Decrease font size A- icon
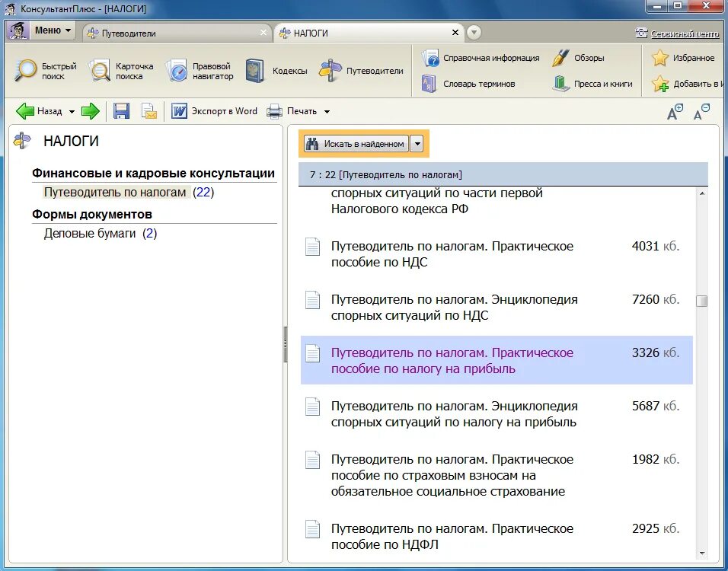Image resolution: width=728 pixels, height=571 pixels. [x=701, y=112]
